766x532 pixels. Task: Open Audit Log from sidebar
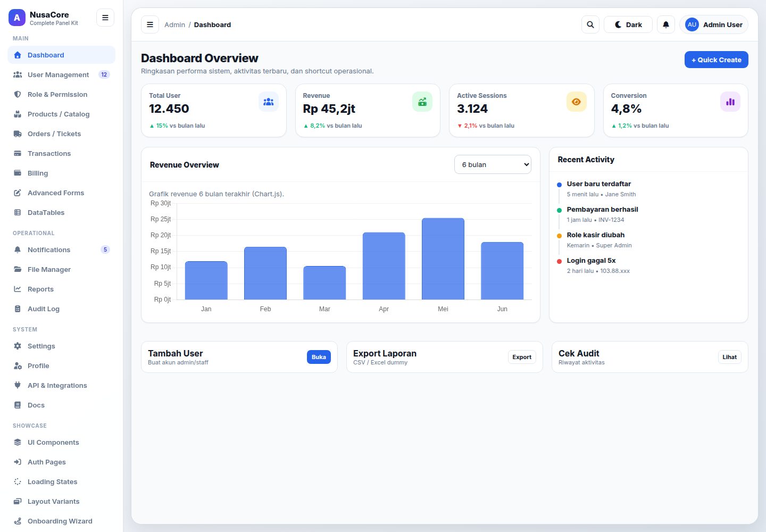tap(62, 309)
